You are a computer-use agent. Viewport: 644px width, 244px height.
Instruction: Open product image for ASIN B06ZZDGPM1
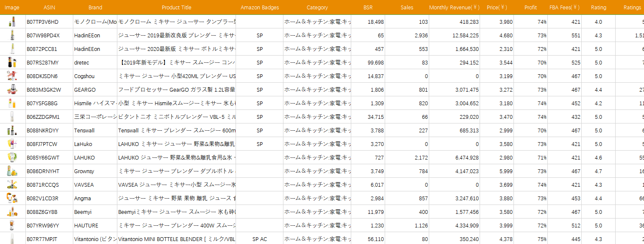[11, 117]
